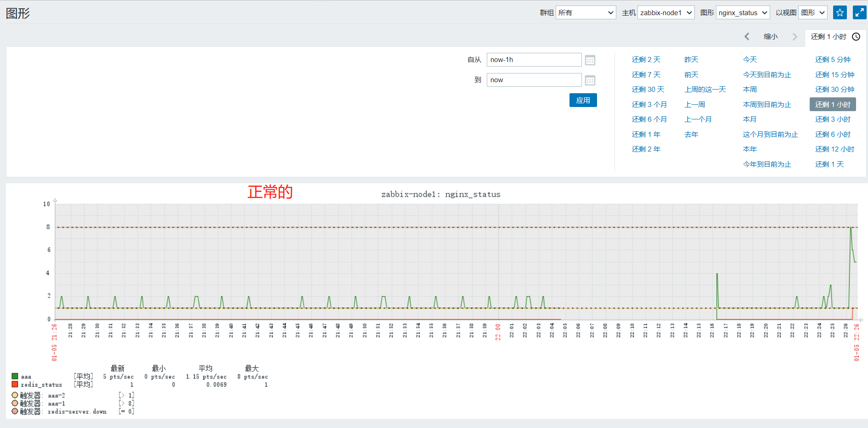Viewport: 868px width, 428px height.
Task: Click the clock icon in time tab
Action: tap(856, 37)
